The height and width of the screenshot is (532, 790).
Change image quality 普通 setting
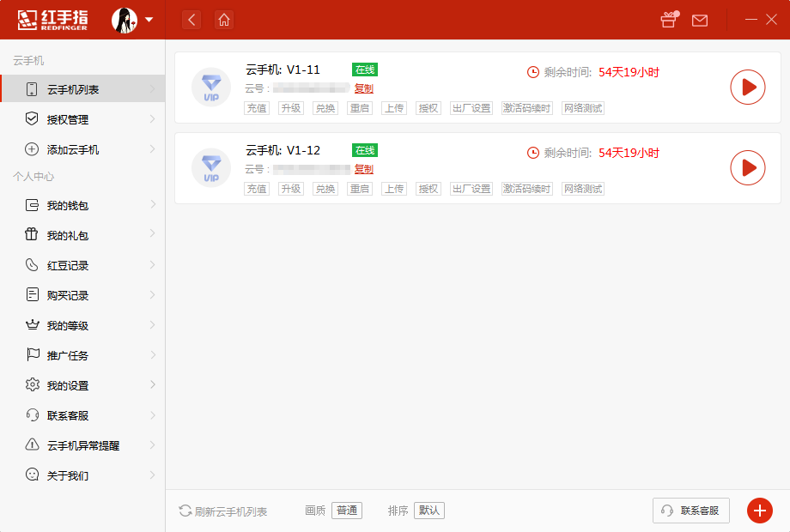click(347, 511)
